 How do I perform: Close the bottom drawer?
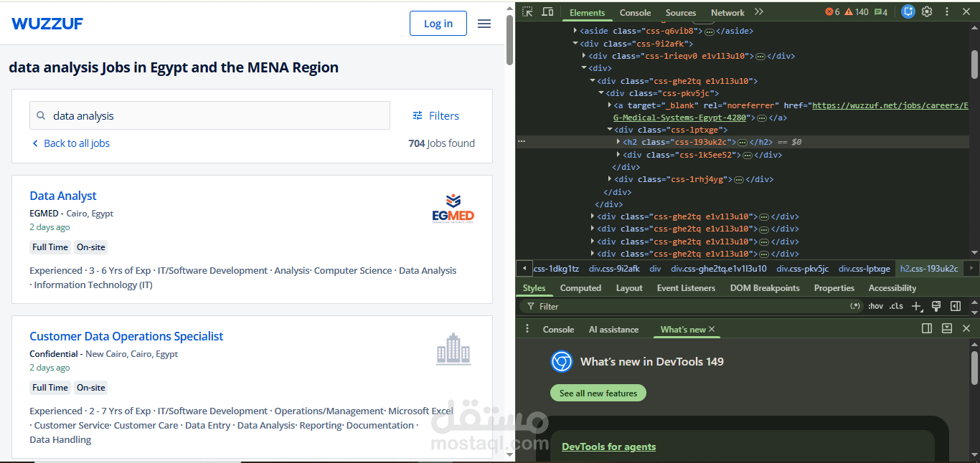(x=966, y=328)
